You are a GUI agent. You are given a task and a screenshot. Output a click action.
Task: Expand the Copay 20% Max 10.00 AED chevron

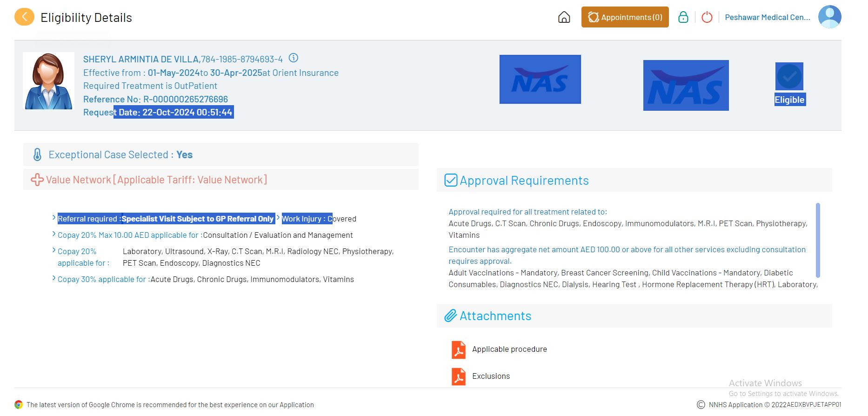tap(54, 234)
